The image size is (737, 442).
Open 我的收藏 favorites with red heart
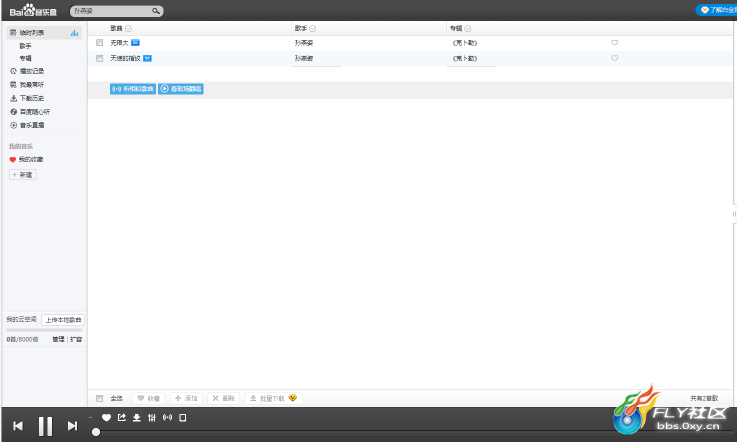click(x=26, y=159)
